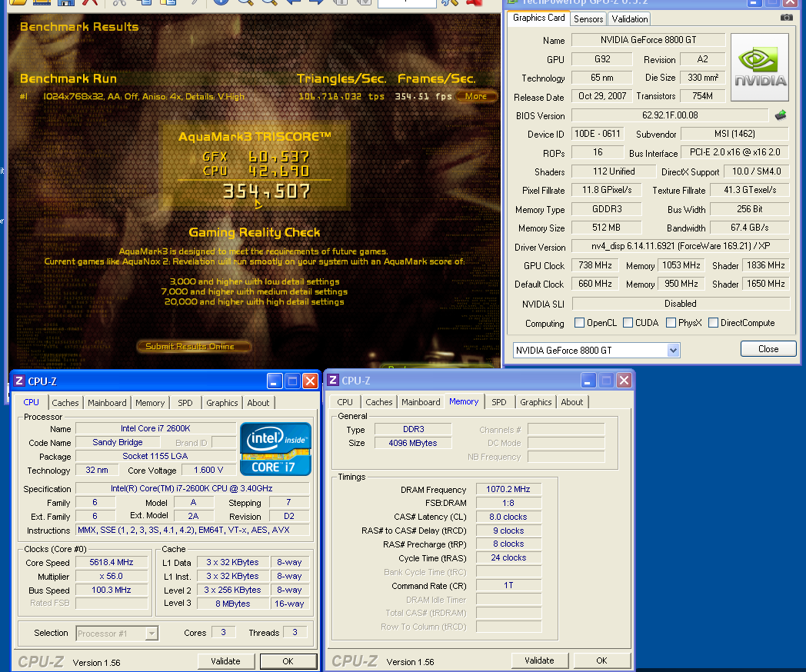Switch to Validation tab in GPU-Z

(629, 19)
